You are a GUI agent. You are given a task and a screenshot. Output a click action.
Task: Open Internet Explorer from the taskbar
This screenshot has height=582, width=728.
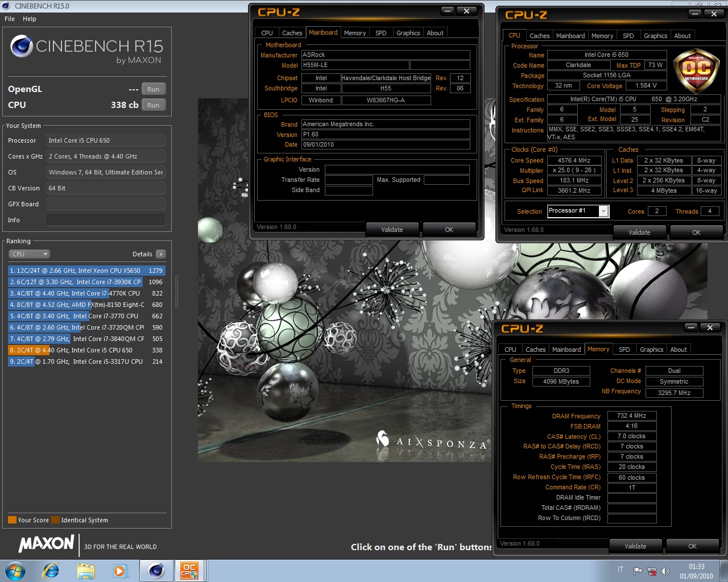(x=51, y=571)
